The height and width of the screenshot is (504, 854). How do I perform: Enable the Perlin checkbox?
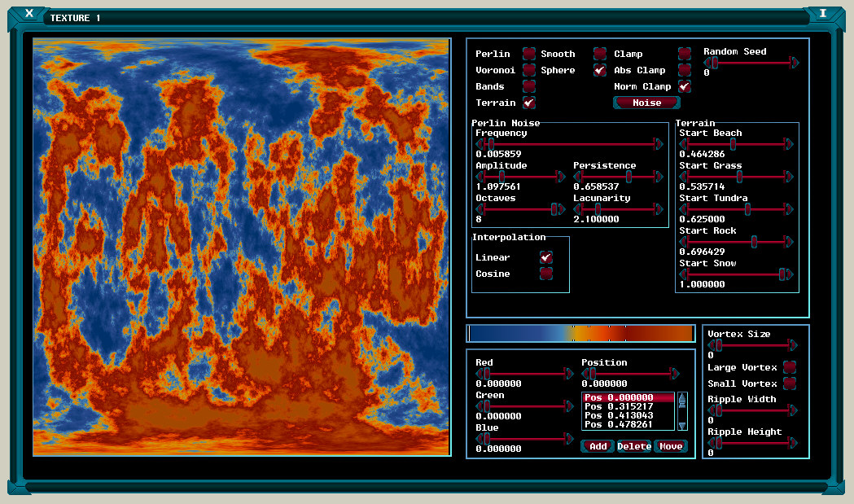529,54
